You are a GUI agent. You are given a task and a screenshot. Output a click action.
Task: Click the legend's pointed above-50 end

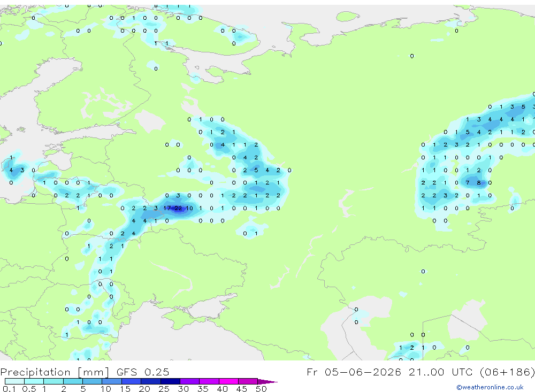point(267,382)
